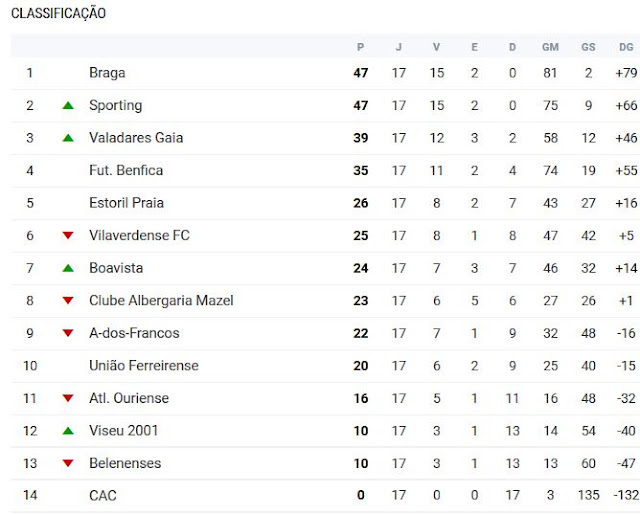Click green up arrow beside Valadares Gaia
Screen dimensions: 640x514
tap(68, 138)
